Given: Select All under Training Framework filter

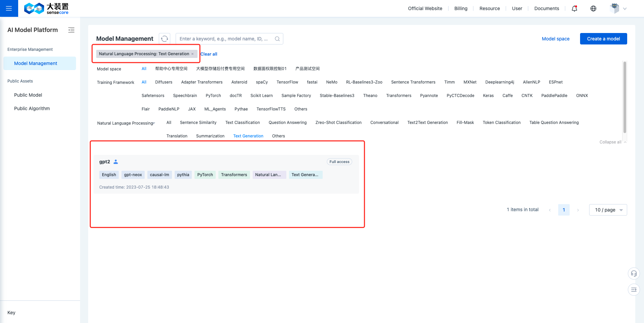Looking at the screenshot, I should [144, 82].
